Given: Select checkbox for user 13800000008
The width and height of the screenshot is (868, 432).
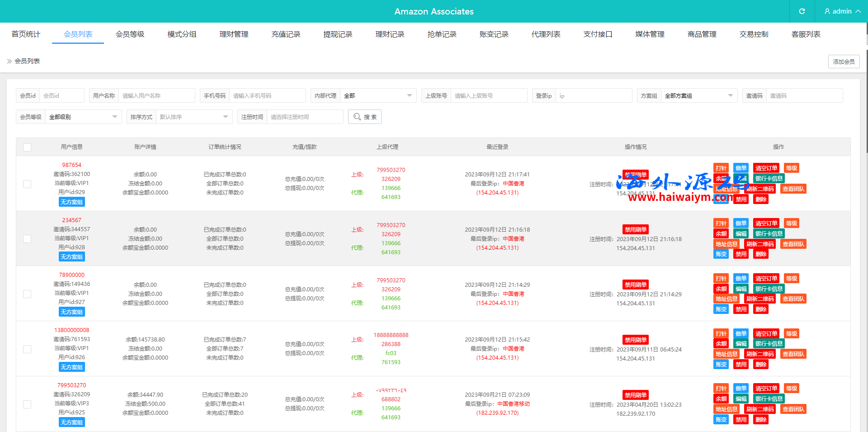Looking at the screenshot, I should 27,349.
